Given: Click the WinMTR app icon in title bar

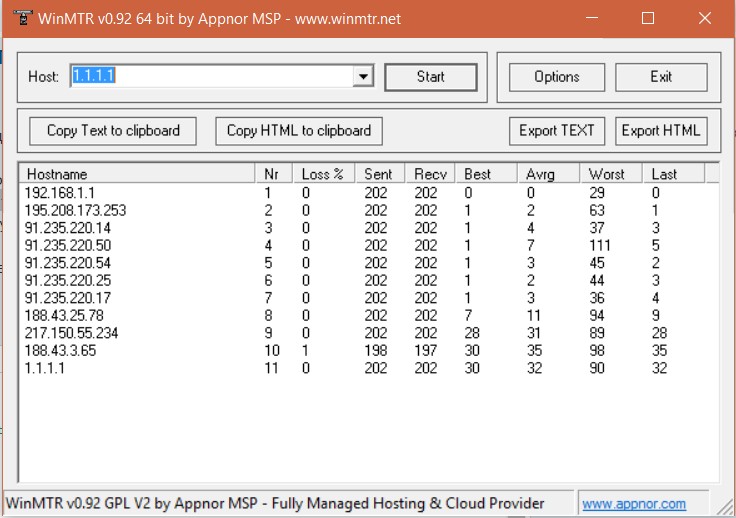Looking at the screenshot, I should (x=19, y=18).
